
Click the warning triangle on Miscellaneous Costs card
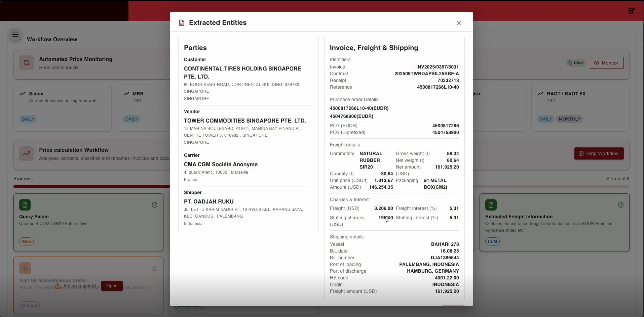click(154, 268)
